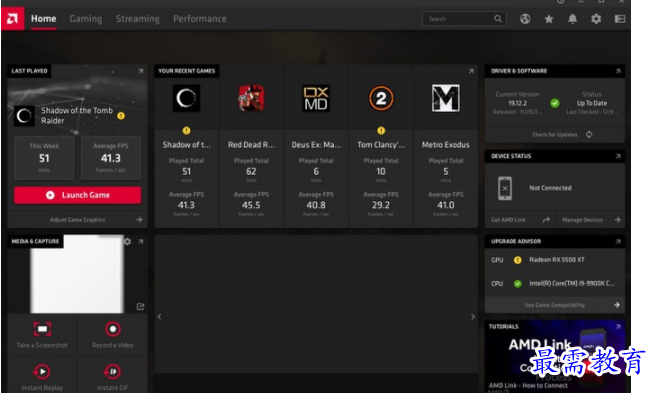Image resolution: width=654 pixels, height=393 pixels.
Task: Expand the Media & Capture panel arrow
Action: pos(141,242)
